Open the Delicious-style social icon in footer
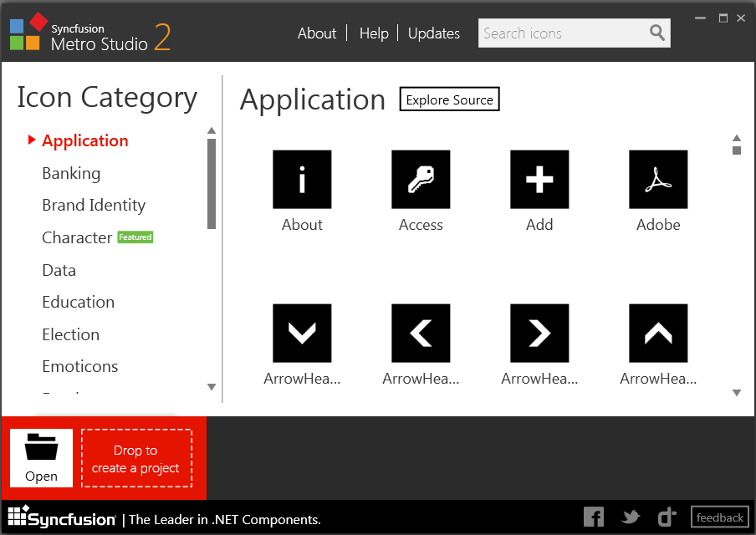Screen dimensions: 756x535 coord(667,517)
